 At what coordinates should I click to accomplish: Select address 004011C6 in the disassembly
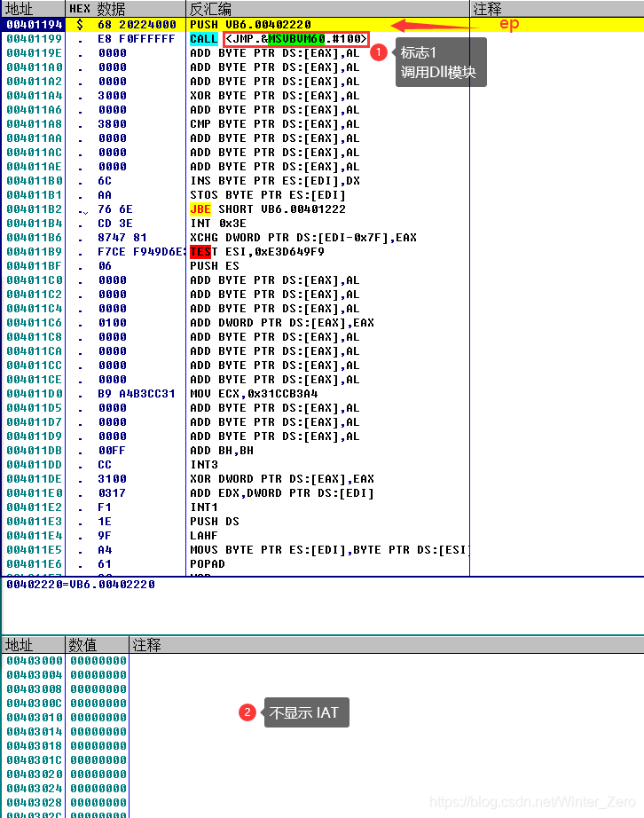pos(35,322)
